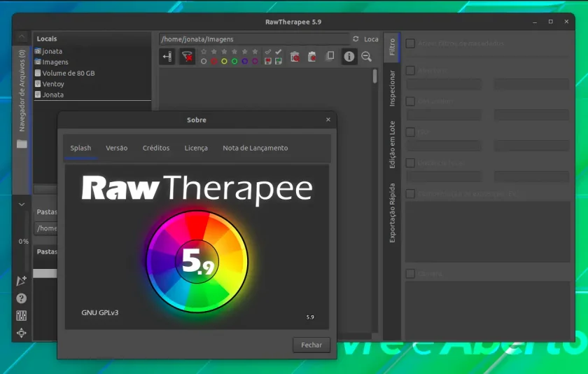
Task: Toggle fullscreen arrows icon at bottom left
Action: pos(22,333)
